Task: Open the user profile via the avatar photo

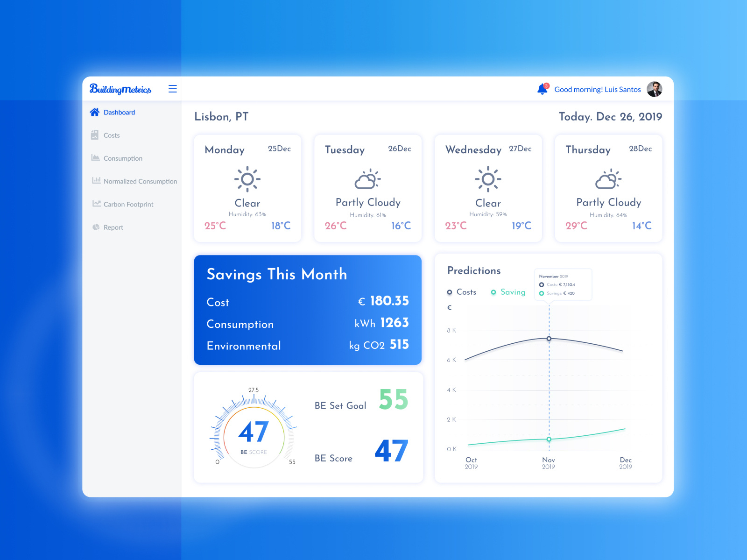Action: pyautogui.click(x=655, y=89)
